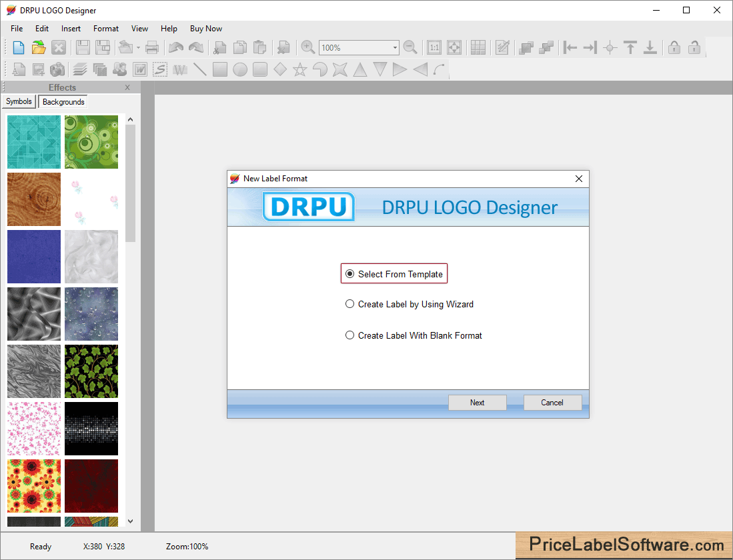Click the Paste clipboard icon

pyautogui.click(x=260, y=48)
